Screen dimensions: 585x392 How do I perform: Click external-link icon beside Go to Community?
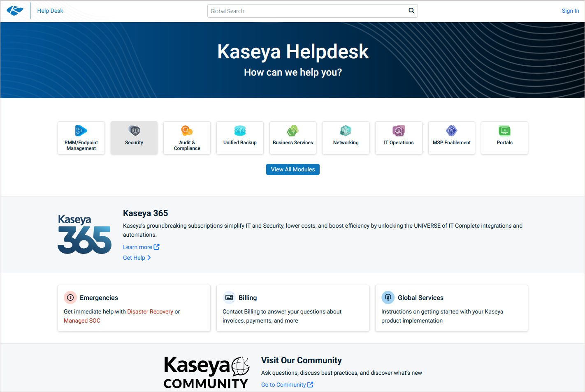pyautogui.click(x=310, y=385)
